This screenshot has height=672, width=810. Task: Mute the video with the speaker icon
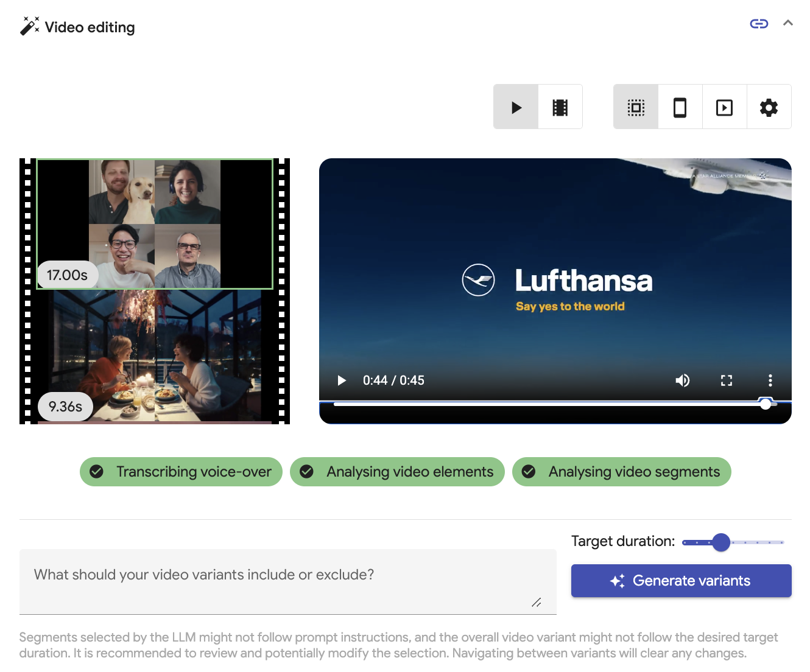683,380
